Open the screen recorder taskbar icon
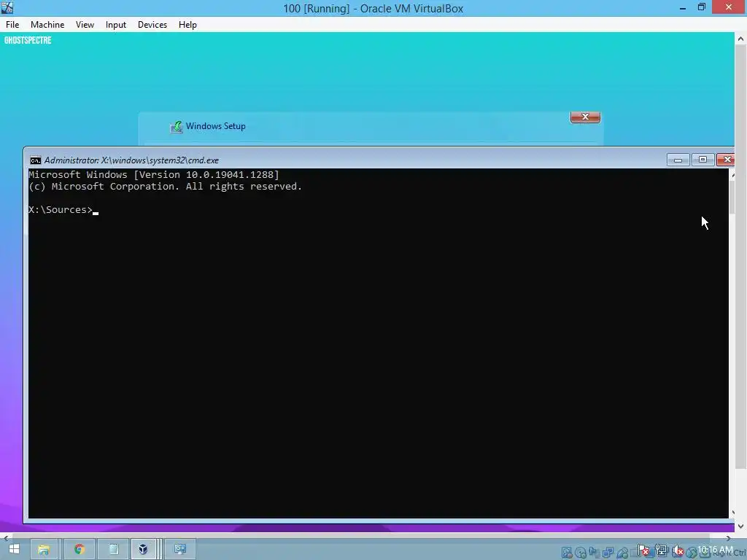 179,550
